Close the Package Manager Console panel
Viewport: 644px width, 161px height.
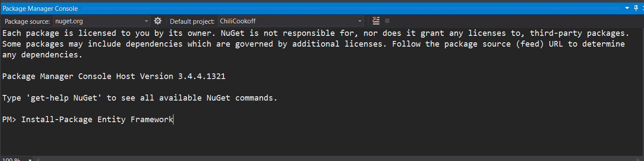point(643,8)
